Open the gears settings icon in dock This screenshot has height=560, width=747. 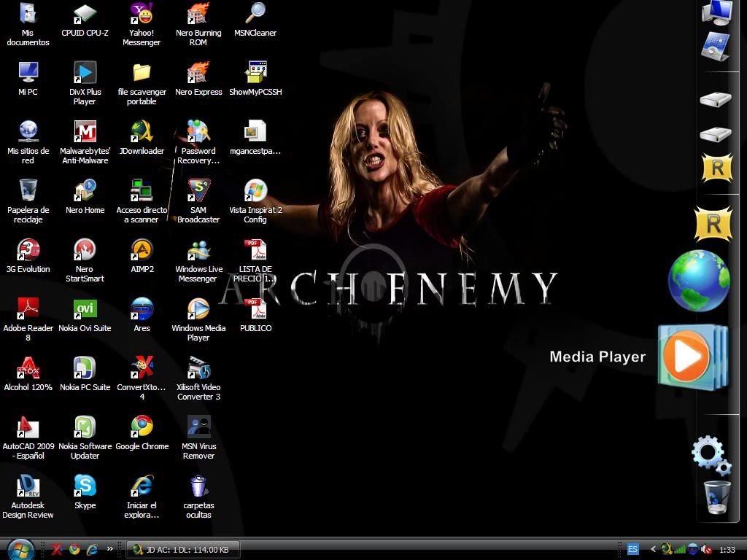point(711,456)
